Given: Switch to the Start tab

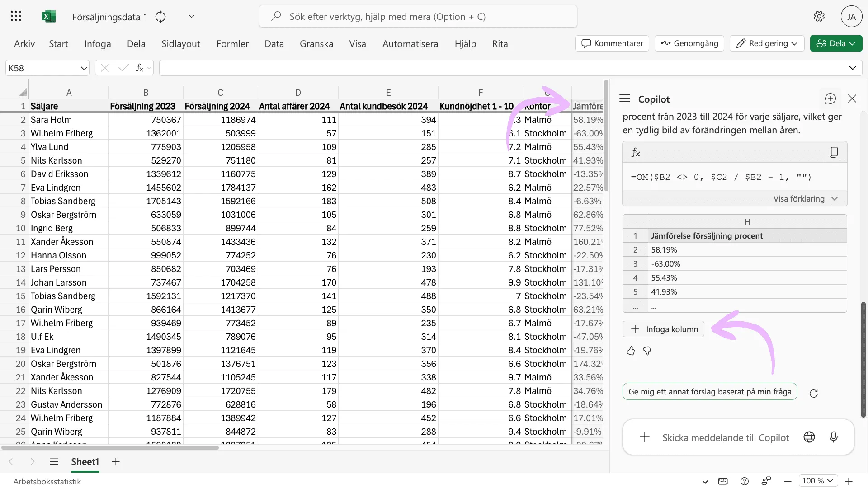Looking at the screenshot, I should click(x=58, y=43).
